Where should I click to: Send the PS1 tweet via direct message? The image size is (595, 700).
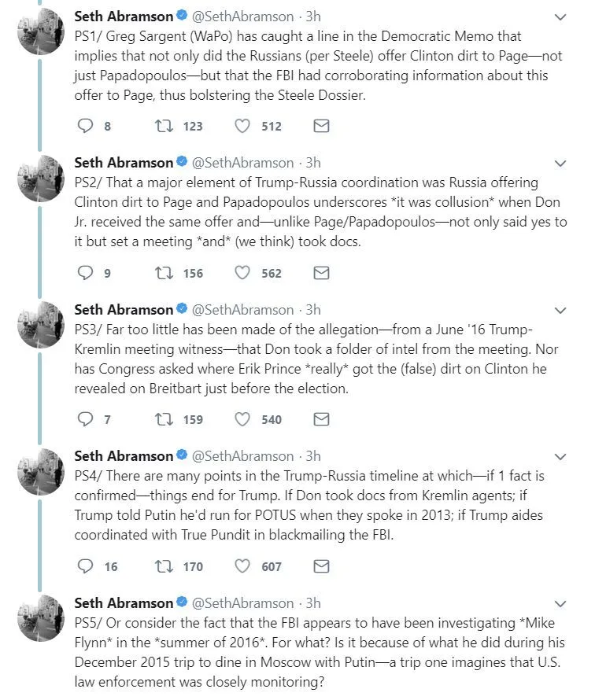tap(321, 126)
